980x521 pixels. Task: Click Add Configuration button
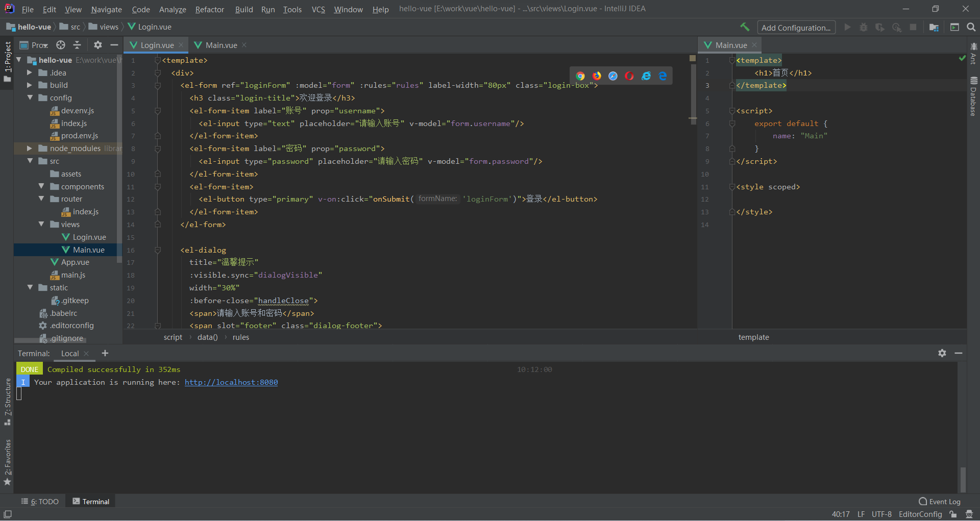[x=796, y=28]
